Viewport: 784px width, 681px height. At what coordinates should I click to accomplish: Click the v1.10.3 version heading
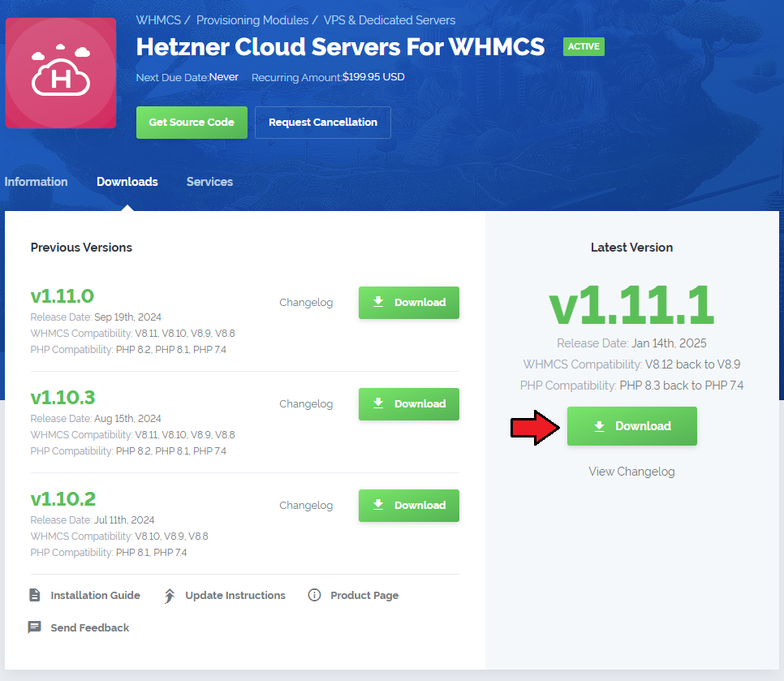[x=62, y=398]
